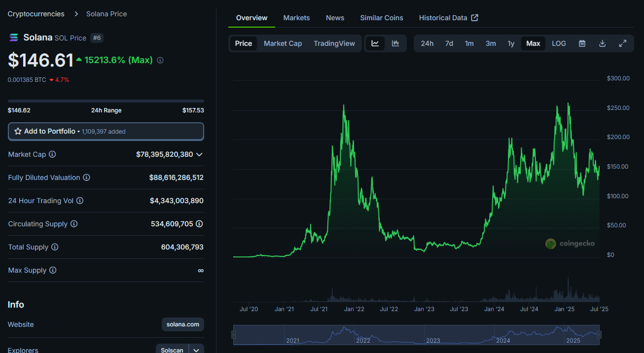
Task: Click the 604,306,793 total supply value
Action: pyautogui.click(x=182, y=247)
